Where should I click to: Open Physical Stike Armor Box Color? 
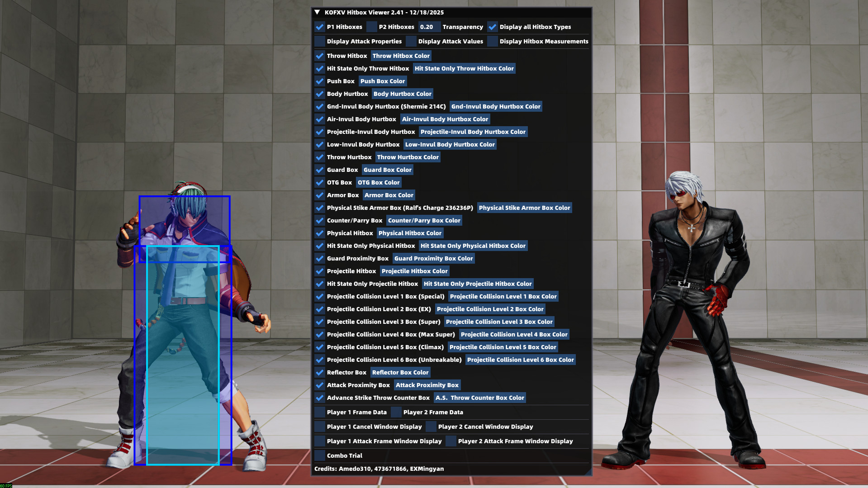(525, 208)
